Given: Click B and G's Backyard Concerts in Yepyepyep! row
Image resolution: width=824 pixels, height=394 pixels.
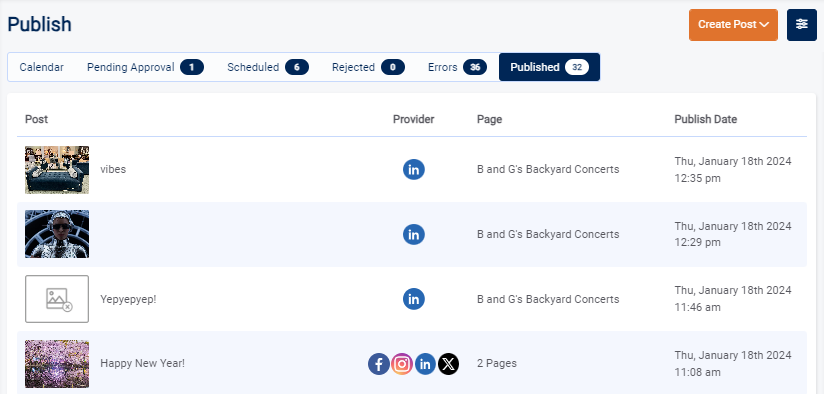Looking at the screenshot, I should click(548, 299).
